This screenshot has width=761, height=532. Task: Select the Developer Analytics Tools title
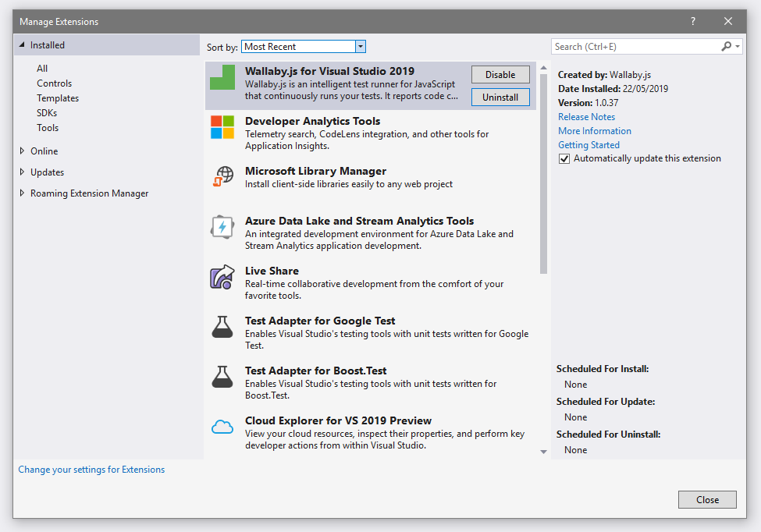(x=312, y=121)
